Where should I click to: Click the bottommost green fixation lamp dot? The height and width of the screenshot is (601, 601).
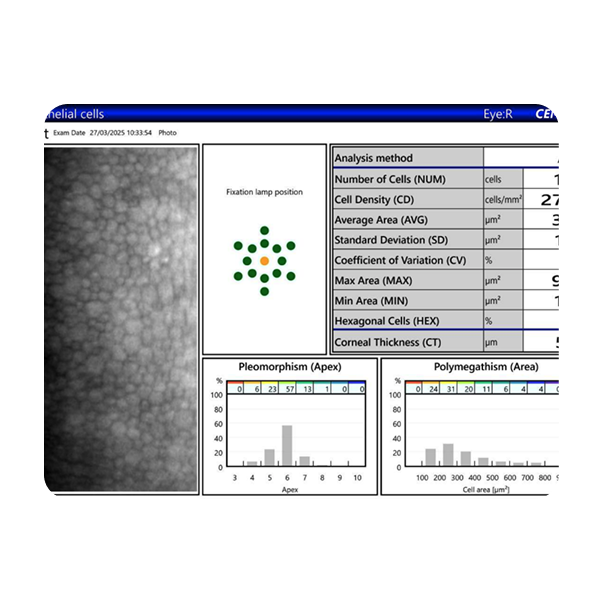coord(264,291)
